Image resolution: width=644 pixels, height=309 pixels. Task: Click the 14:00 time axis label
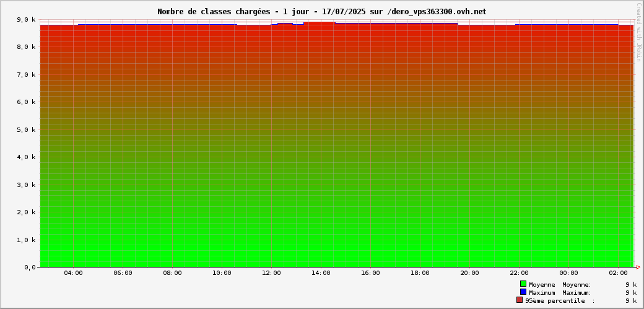point(321,273)
